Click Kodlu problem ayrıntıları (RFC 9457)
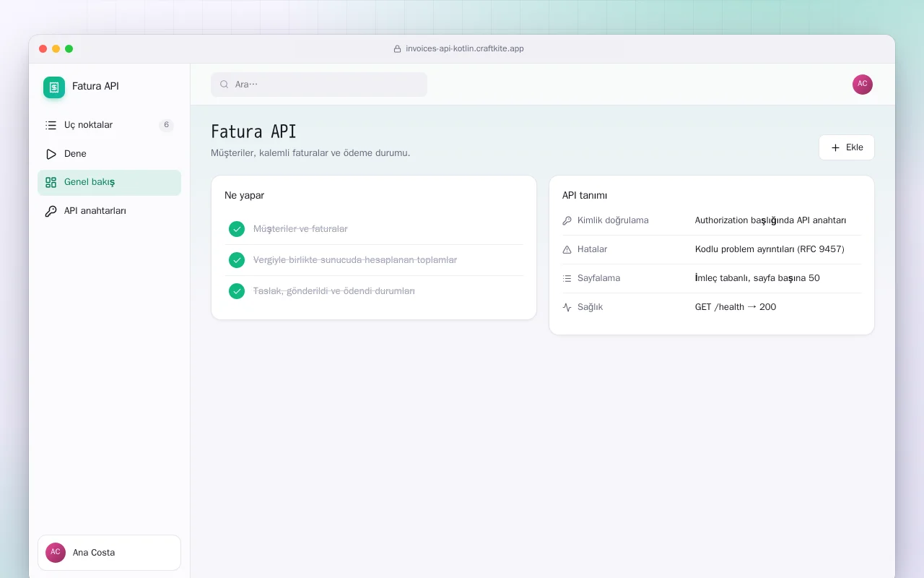Image resolution: width=924 pixels, height=578 pixels. pyautogui.click(x=770, y=249)
